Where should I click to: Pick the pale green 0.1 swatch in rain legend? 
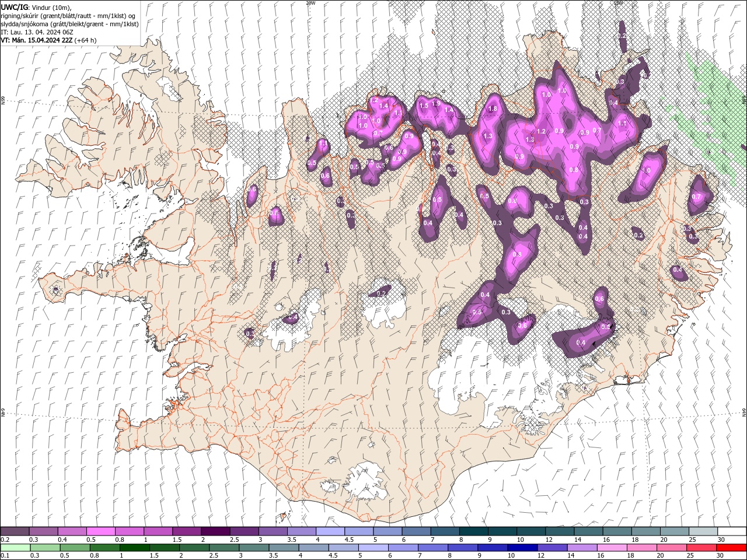[15, 548]
